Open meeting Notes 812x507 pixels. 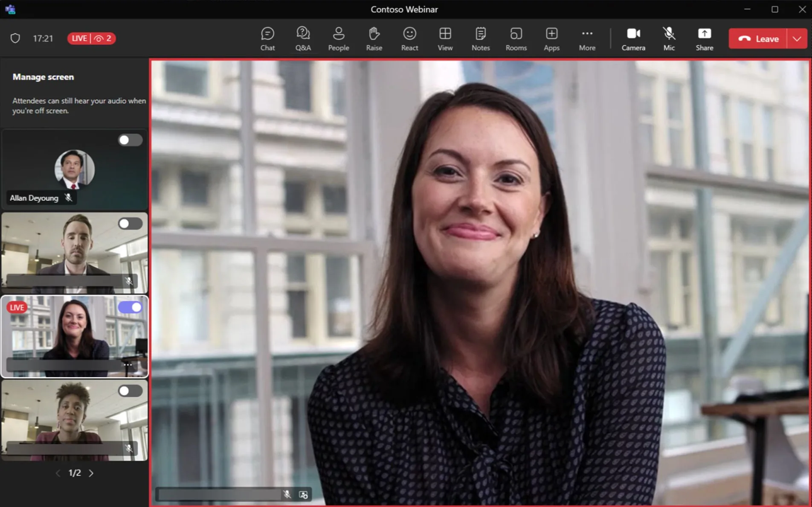(x=481, y=38)
